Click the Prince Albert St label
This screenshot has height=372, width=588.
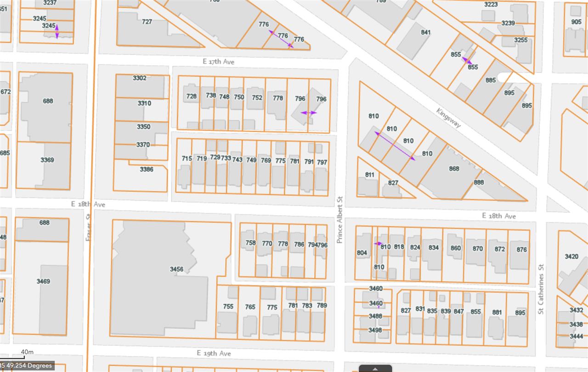point(340,220)
